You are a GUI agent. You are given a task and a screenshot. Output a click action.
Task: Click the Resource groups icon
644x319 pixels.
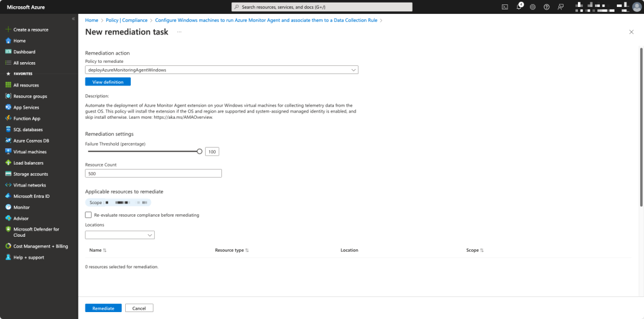point(8,96)
